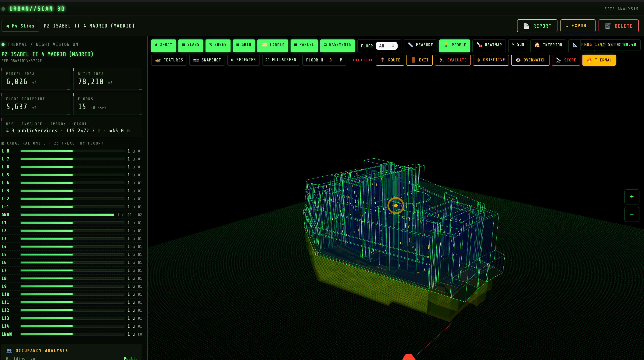Enable OVERWATCH eye mode
Image resolution: width=644 pixels, height=360 pixels.
pyautogui.click(x=530, y=60)
